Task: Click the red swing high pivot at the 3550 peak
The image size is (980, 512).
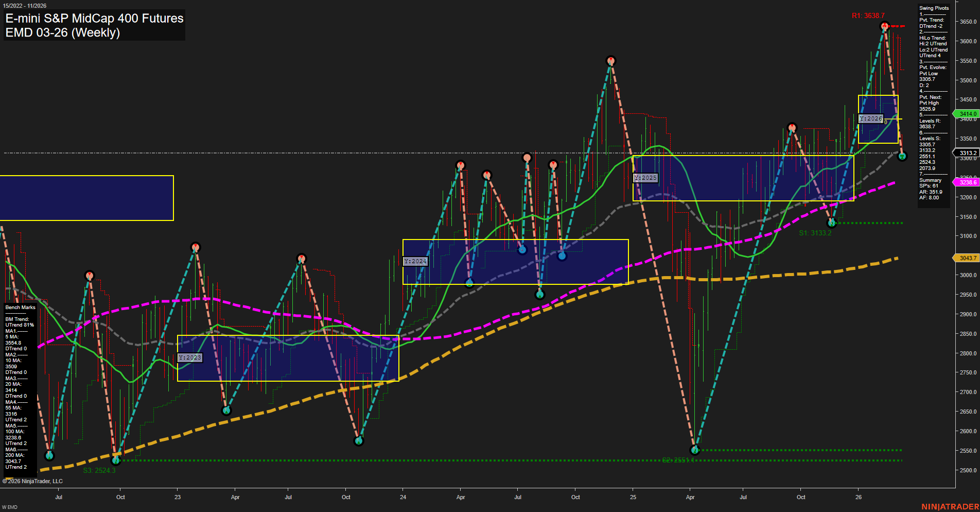Action: [611, 60]
